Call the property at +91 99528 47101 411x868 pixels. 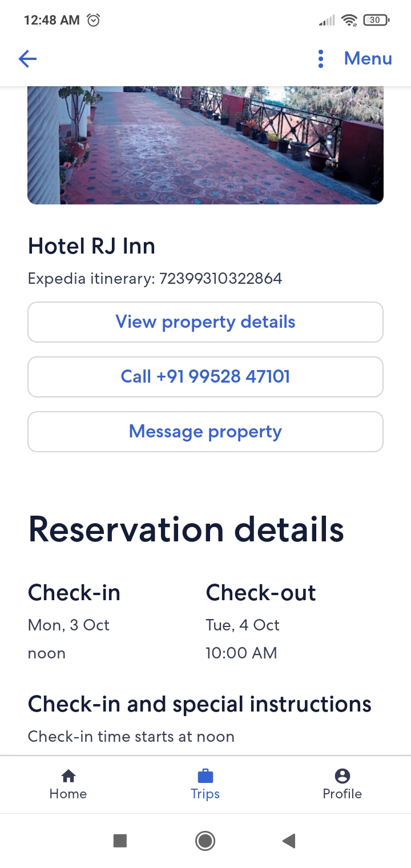click(205, 377)
